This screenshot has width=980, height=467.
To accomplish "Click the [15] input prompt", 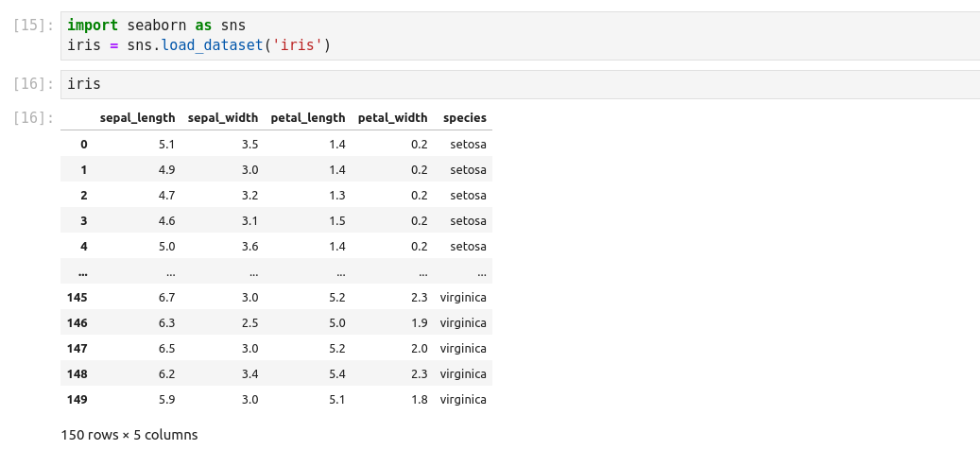I will pos(34,26).
